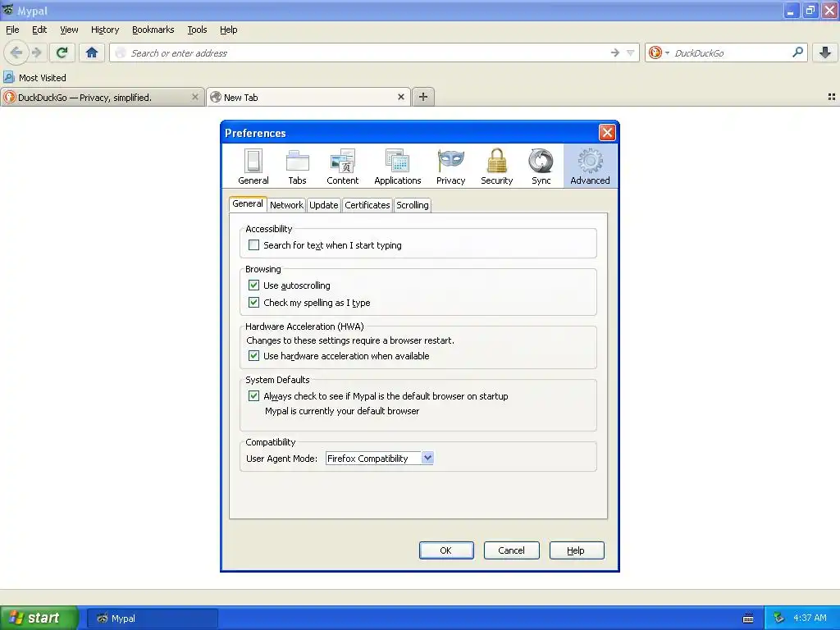Click the search magnifier icon
Viewport: 840px width, 630px height.
point(797,52)
